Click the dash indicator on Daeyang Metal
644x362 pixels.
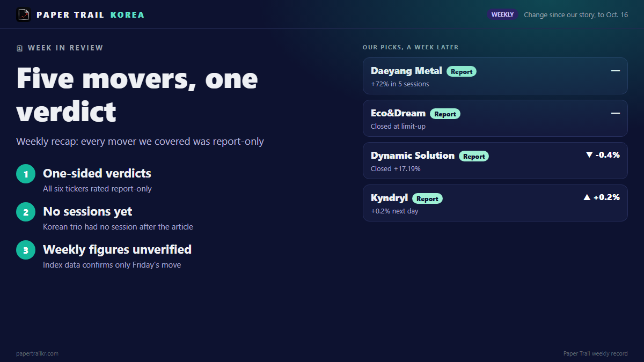click(x=616, y=71)
